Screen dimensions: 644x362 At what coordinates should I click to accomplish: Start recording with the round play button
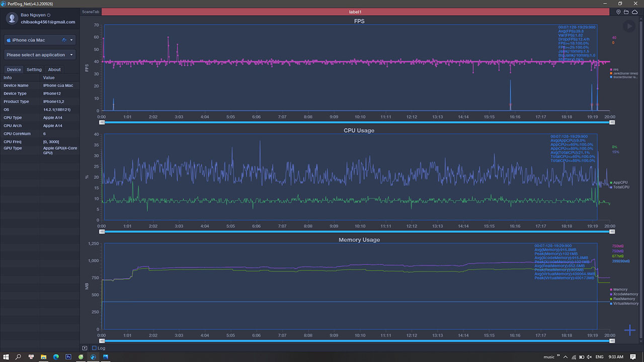pyautogui.click(x=628, y=27)
